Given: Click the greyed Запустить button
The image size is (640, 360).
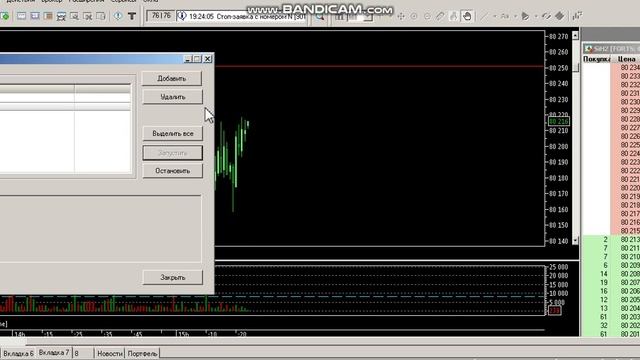Looking at the screenshot, I should tap(173, 153).
